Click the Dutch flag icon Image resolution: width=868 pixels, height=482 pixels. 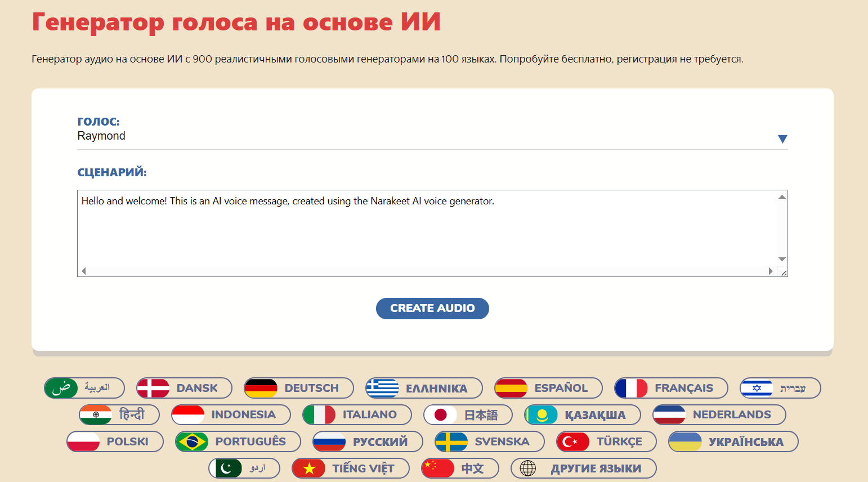(669, 415)
